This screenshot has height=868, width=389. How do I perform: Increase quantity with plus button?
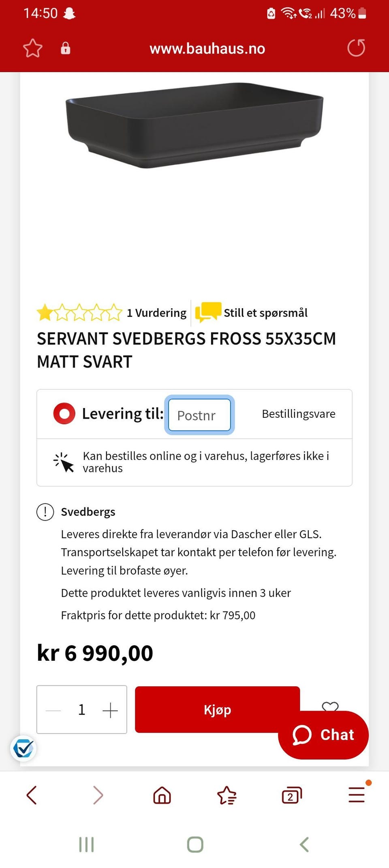pos(110,710)
